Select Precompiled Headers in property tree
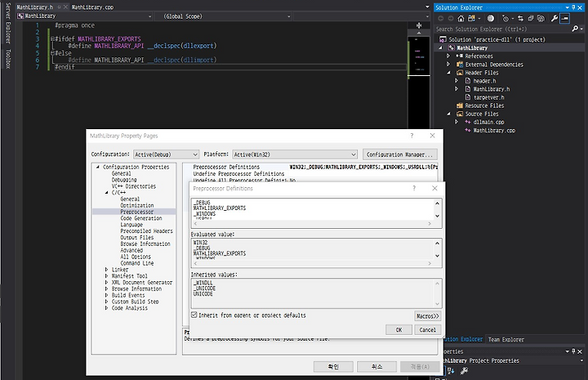This screenshot has height=380, width=588. point(146,231)
